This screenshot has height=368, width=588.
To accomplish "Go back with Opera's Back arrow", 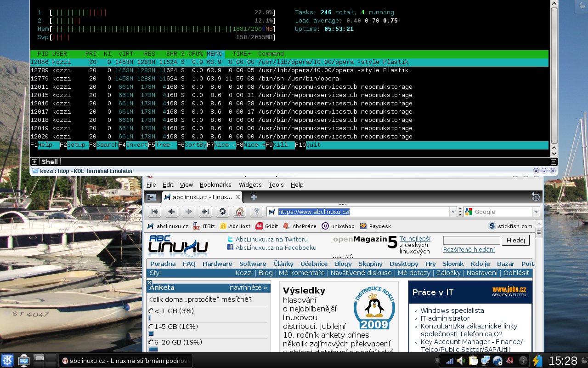I will click(171, 212).
